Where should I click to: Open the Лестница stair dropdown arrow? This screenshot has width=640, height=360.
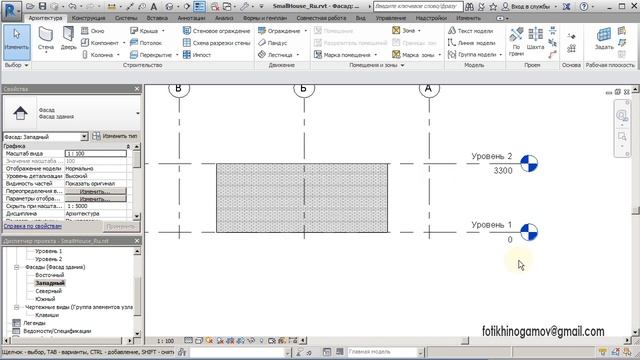point(298,55)
